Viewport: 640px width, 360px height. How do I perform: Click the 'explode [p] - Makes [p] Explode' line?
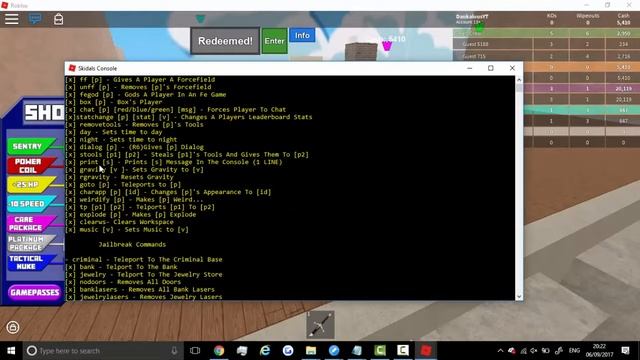(x=131, y=215)
